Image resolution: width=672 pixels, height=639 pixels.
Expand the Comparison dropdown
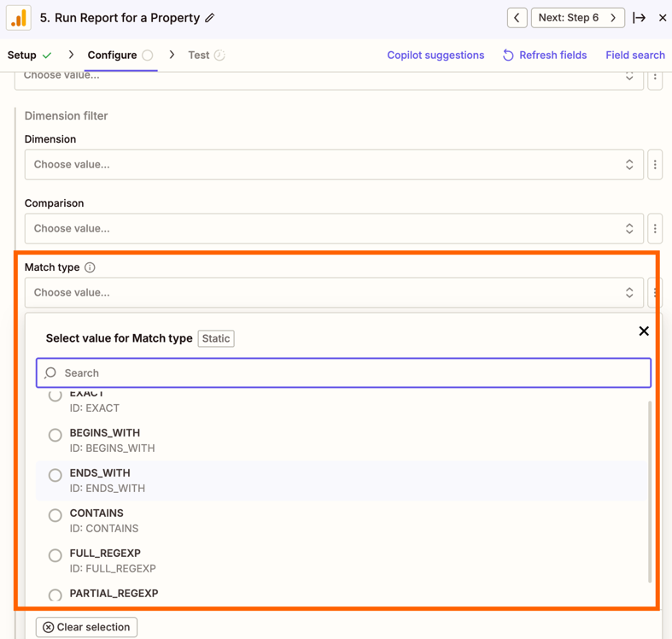[333, 229]
